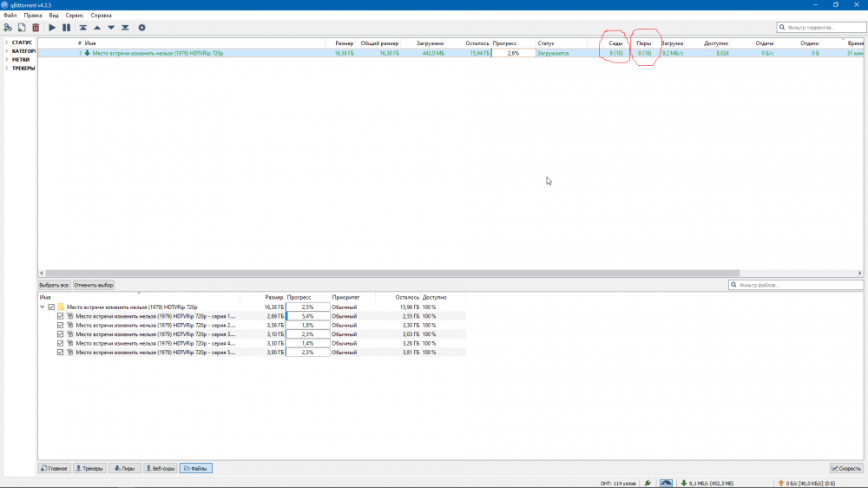868x488 pixels.
Task: Click the red delete torrent icon
Action: (36, 28)
